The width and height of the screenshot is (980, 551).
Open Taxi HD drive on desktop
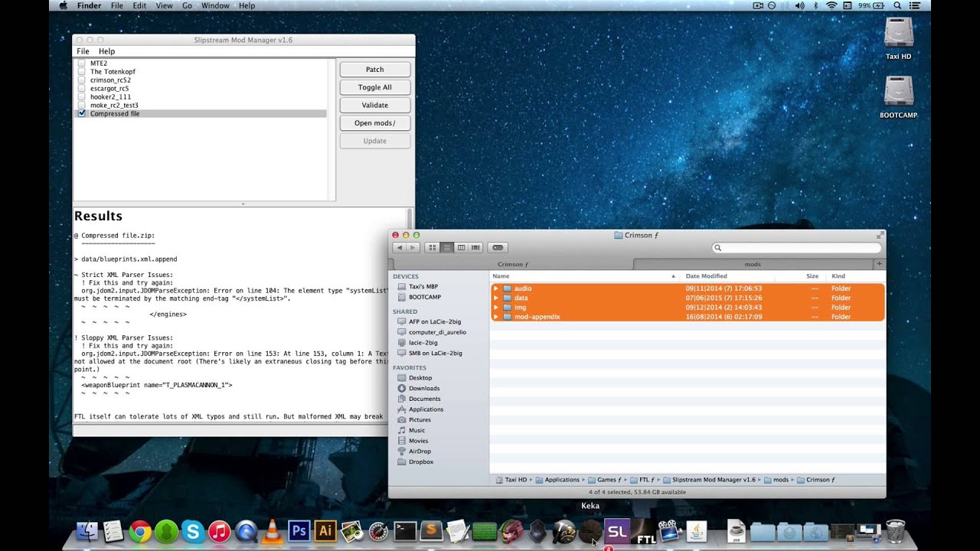898,38
